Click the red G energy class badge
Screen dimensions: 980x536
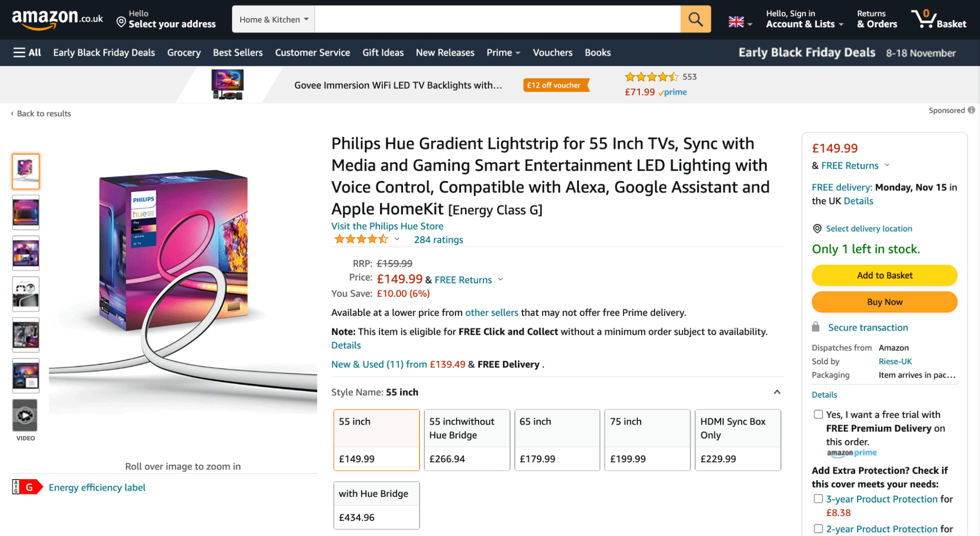tap(27, 487)
